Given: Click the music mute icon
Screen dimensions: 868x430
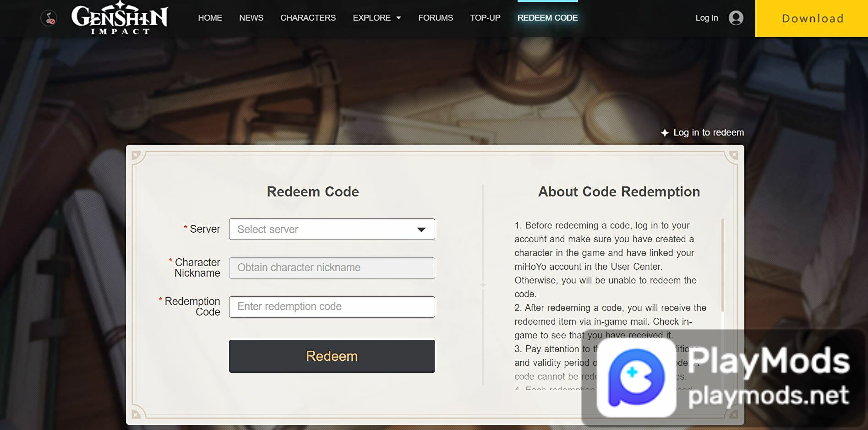Looking at the screenshot, I should pos(49,18).
